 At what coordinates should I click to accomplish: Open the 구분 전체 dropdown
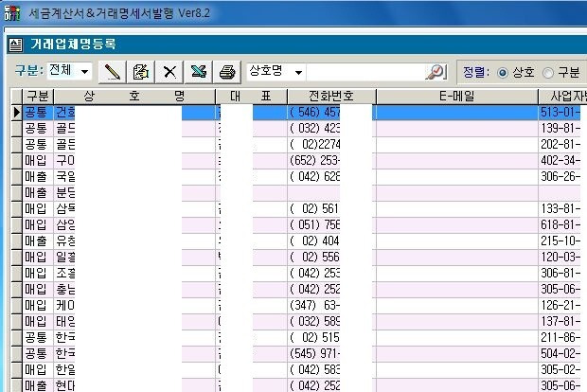pyautogui.click(x=85, y=72)
